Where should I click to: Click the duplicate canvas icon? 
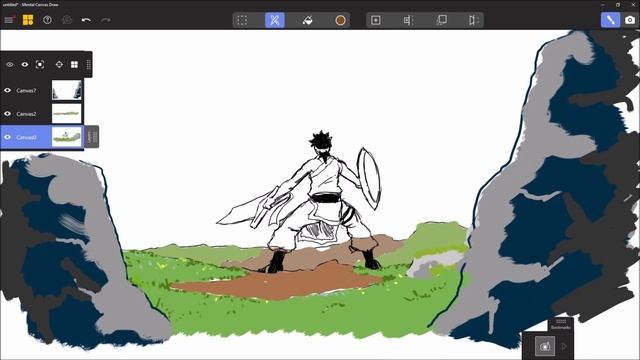tap(441, 20)
